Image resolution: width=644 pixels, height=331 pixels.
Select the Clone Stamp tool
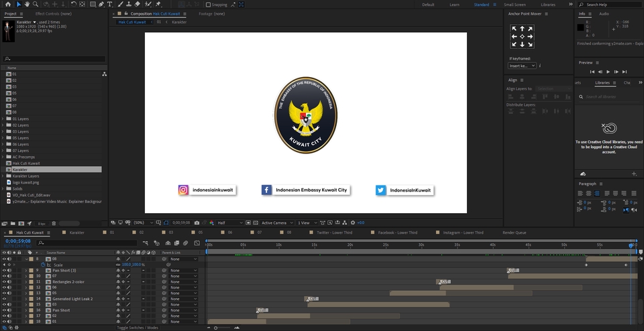point(129,5)
